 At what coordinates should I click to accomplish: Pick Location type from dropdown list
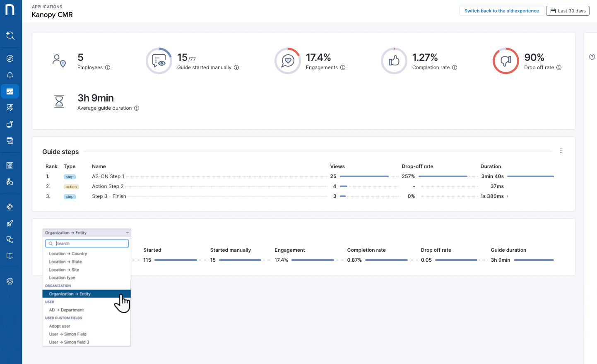coord(62,278)
